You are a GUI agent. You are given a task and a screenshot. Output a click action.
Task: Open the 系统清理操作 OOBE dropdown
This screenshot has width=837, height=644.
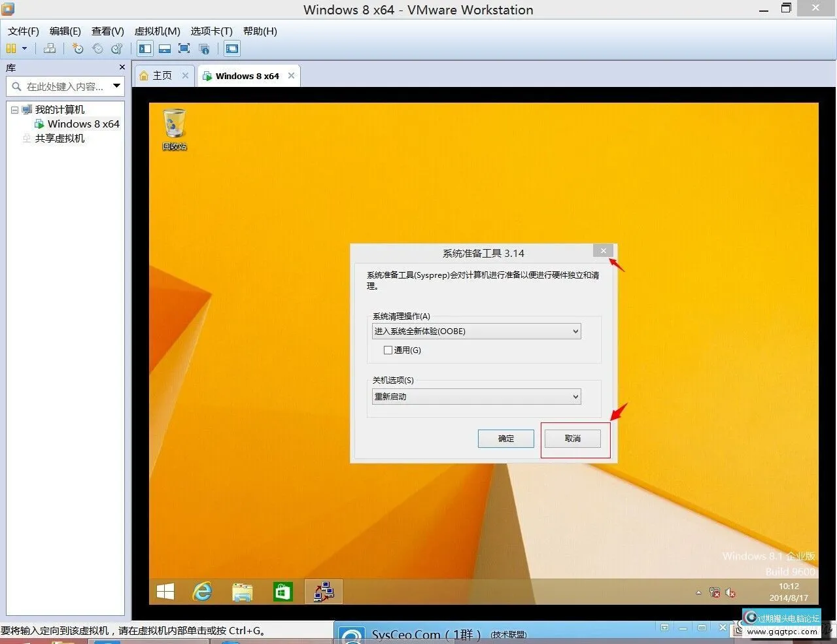coord(476,331)
